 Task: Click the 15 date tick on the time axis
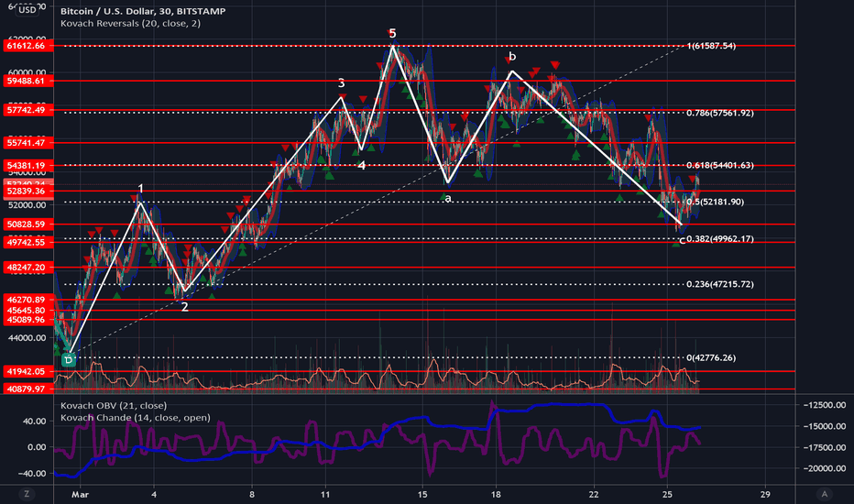[422, 494]
